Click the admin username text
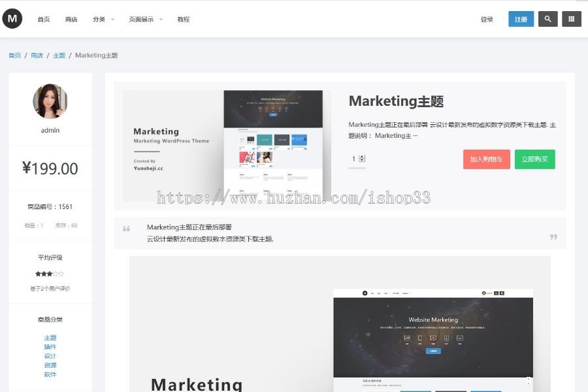 [x=50, y=130]
